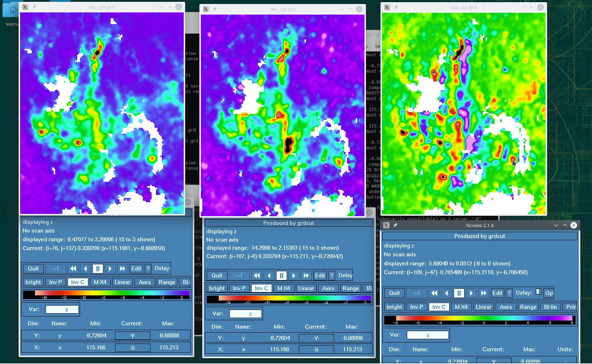Click Edit in the Ncview 2.1.6 window
592x364 pixels.
[x=497, y=293]
